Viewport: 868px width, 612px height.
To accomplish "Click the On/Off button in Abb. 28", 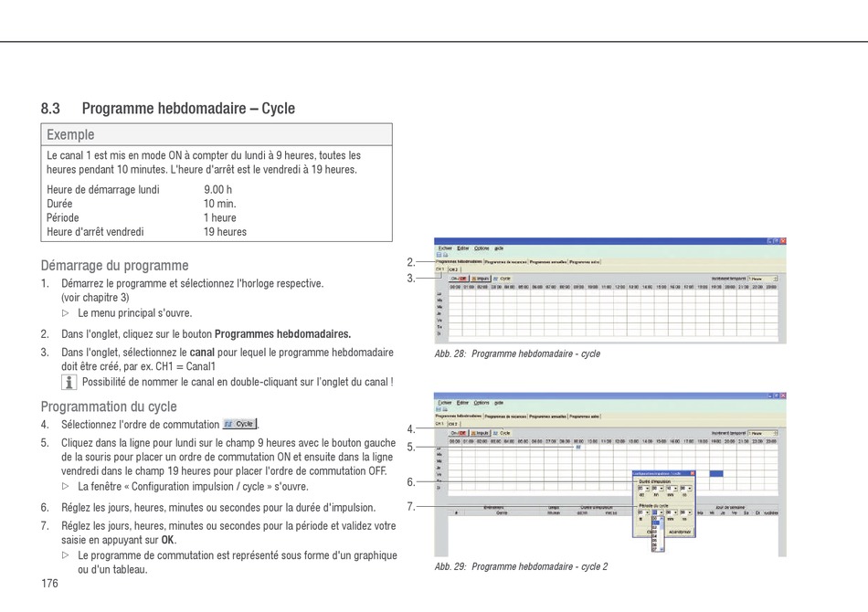I will [x=459, y=279].
